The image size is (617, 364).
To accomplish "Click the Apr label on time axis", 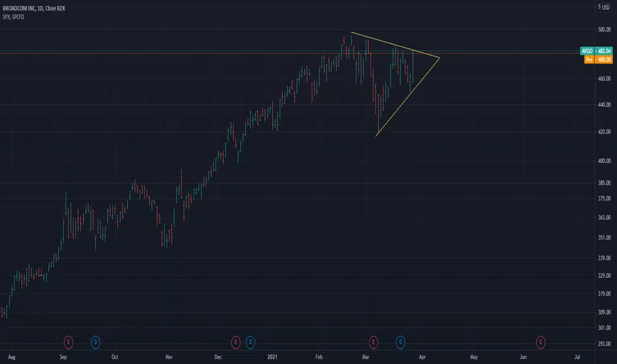I will point(422,357).
